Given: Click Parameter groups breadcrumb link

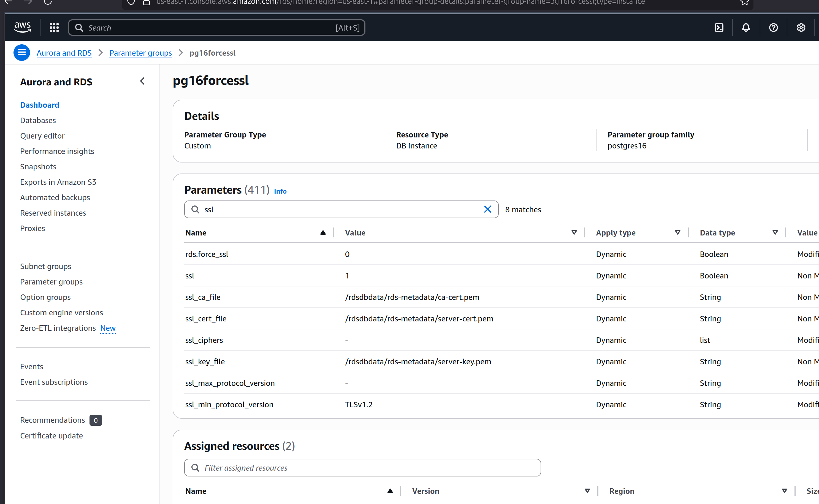Looking at the screenshot, I should (141, 53).
